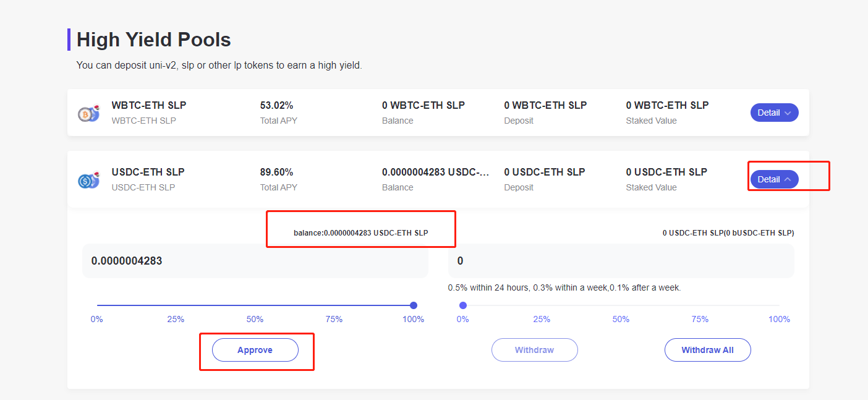Click the Approve button
This screenshot has height=400, width=868.
[255, 350]
